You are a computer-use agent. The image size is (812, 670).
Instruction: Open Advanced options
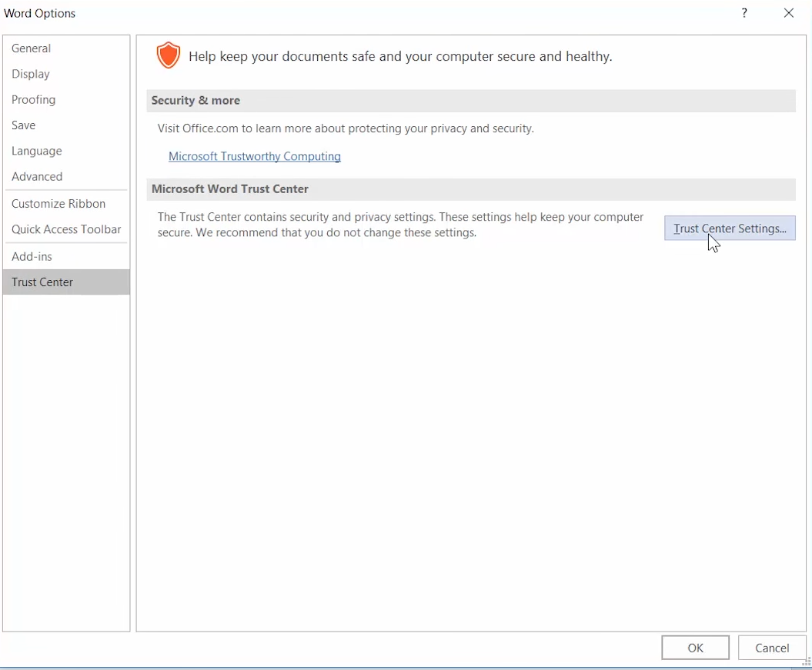click(x=65, y=176)
